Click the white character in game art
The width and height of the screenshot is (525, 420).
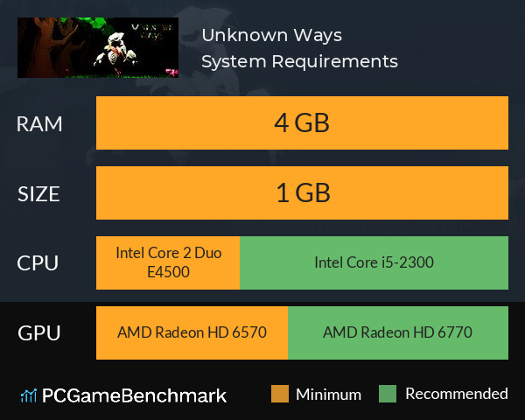tap(116, 50)
